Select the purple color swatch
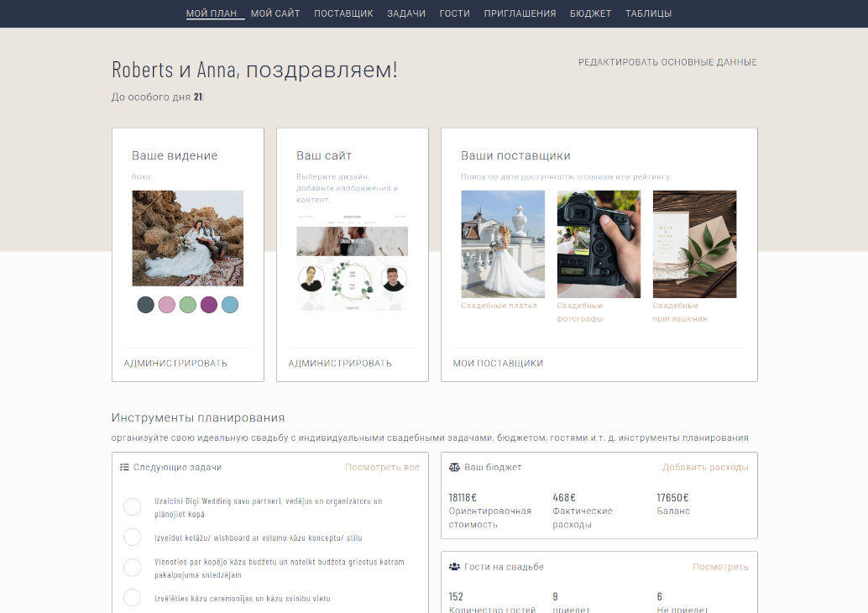868x613 pixels. tap(209, 305)
